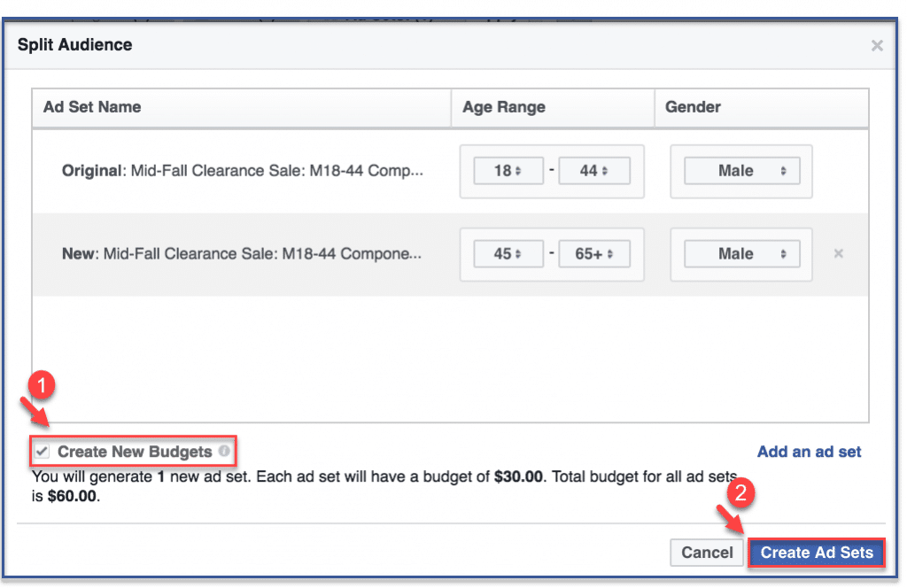This screenshot has width=907, height=588.
Task: Click the Cancel button
Action: point(706,553)
